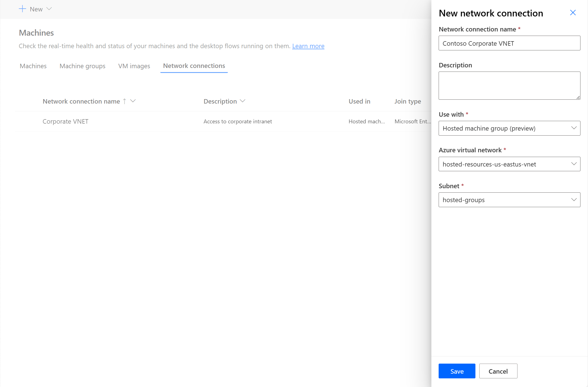Click the sort descending chevron on Network connection name

pyautogui.click(x=133, y=101)
